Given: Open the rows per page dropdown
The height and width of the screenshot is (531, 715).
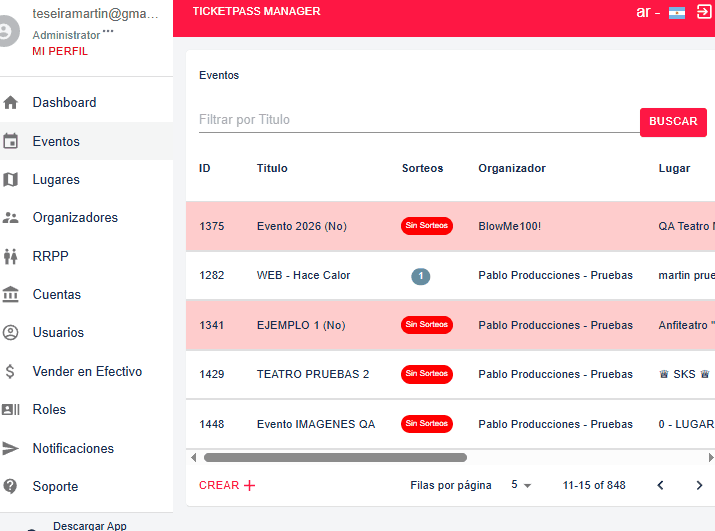Looking at the screenshot, I should click(x=521, y=485).
